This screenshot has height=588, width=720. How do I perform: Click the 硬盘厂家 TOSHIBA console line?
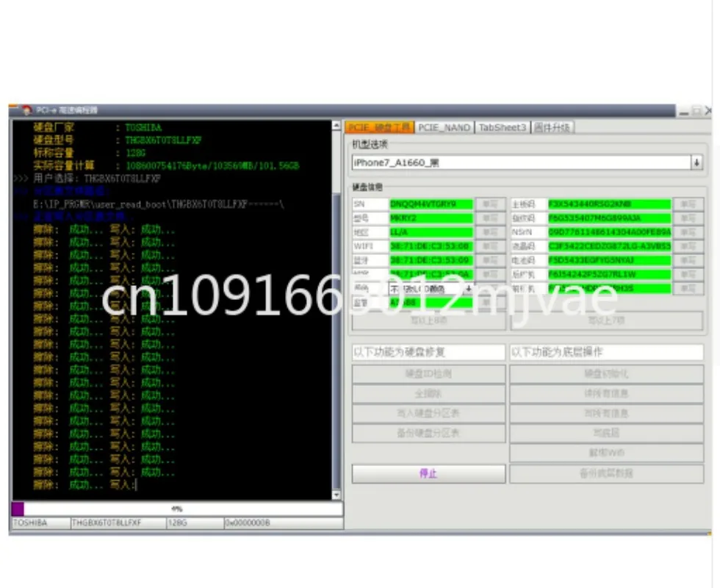point(97,128)
